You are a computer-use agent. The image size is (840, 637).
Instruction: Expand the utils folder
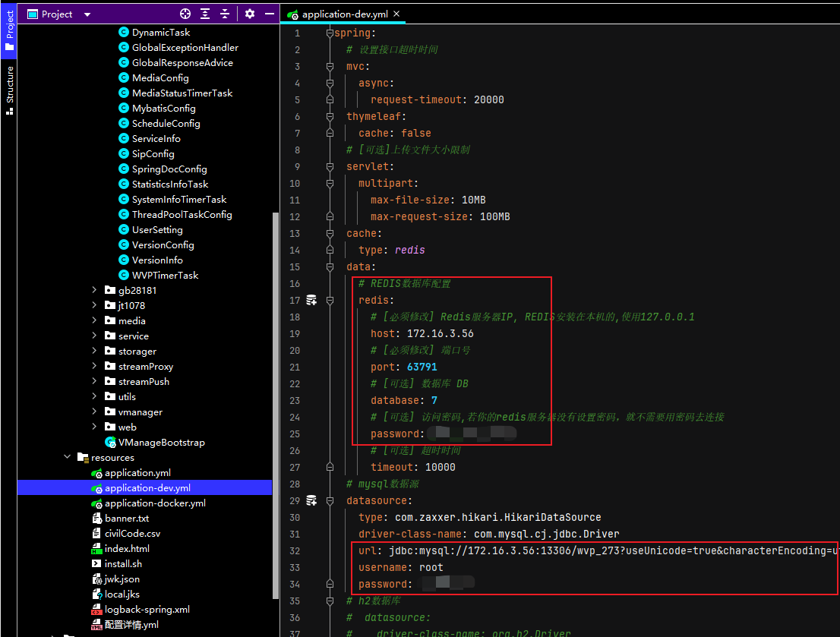(x=94, y=396)
